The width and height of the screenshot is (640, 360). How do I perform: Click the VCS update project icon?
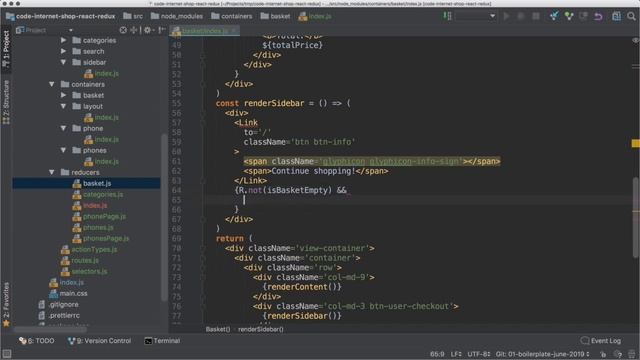pyautogui.click(x=554, y=16)
